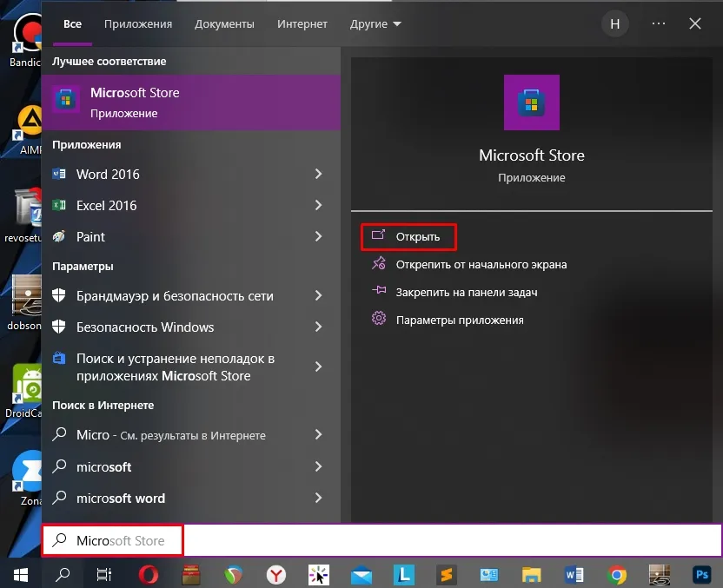Click shield icon beside Безопасность Windows

58,327
